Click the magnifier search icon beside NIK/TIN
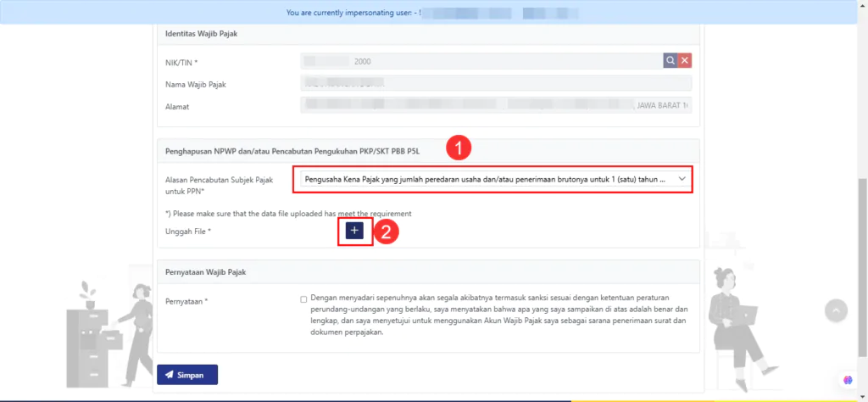Viewport: 868px width, 402px height. (x=670, y=61)
